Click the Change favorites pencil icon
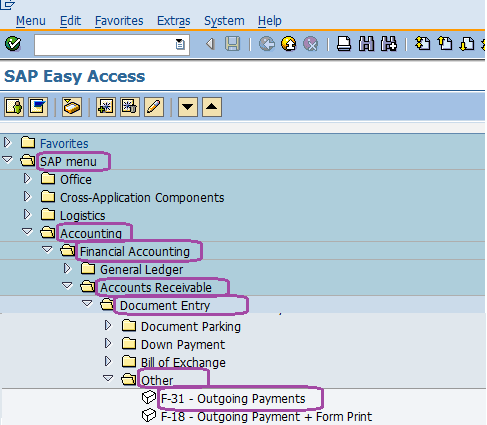The width and height of the screenshot is (487, 425). [x=154, y=107]
